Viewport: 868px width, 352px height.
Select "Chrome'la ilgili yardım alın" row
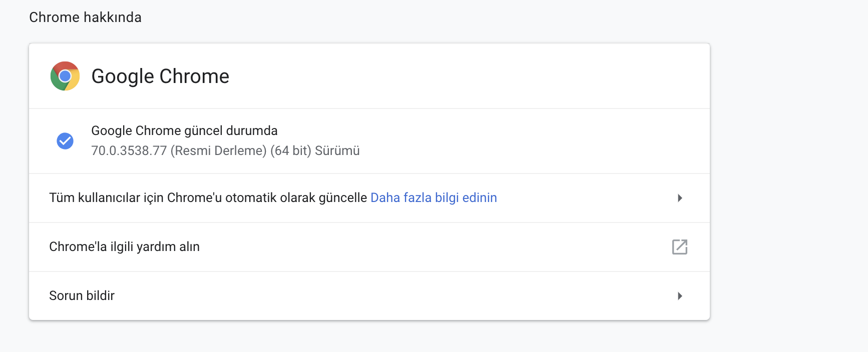124,247
